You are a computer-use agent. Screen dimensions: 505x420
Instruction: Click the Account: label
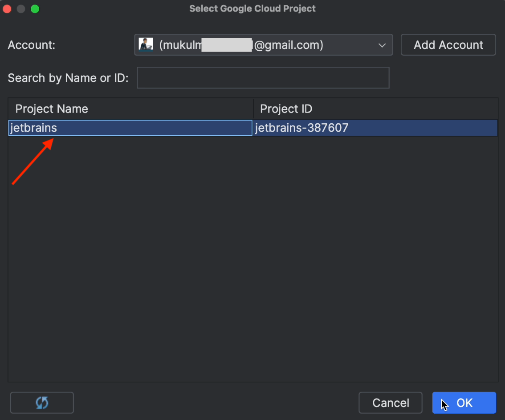coord(32,45)
